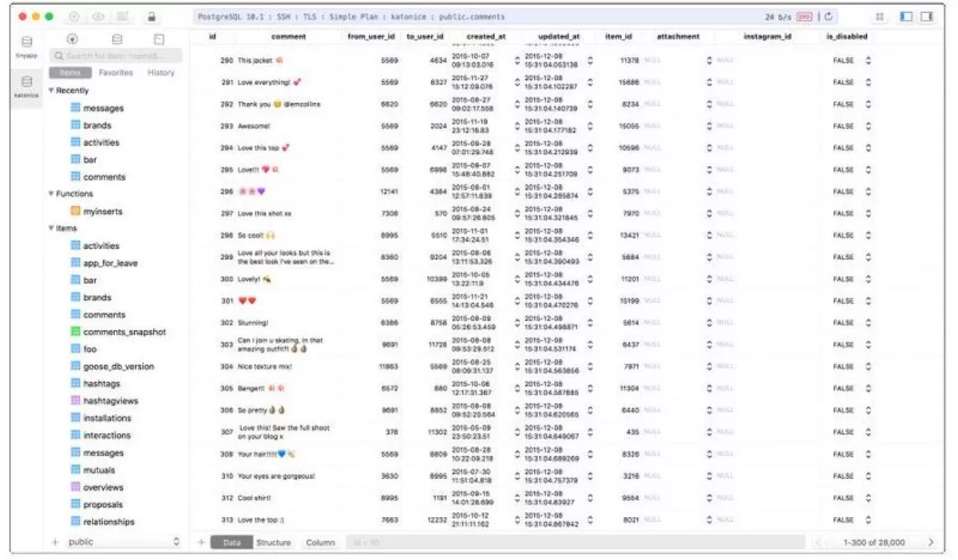Open is_disabled FALSE selector for row 300
This screenshot has height=560, width=958.
(x=869, y=279)
